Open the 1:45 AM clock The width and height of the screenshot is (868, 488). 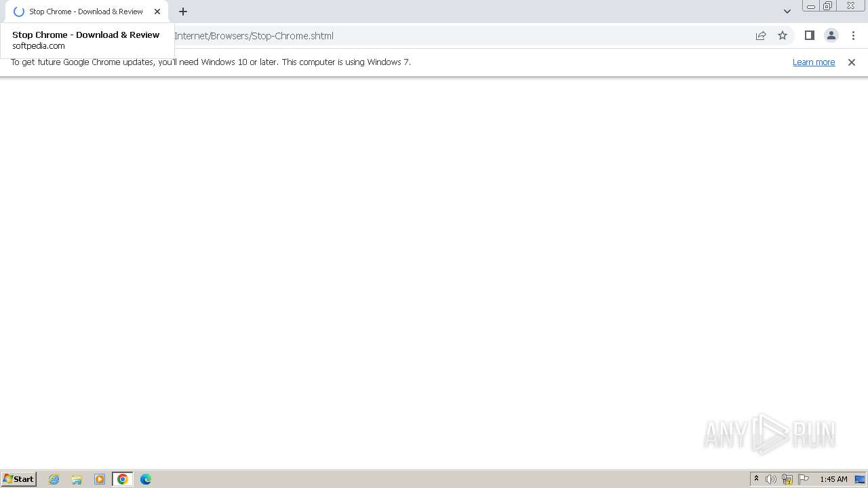point(833,479)
